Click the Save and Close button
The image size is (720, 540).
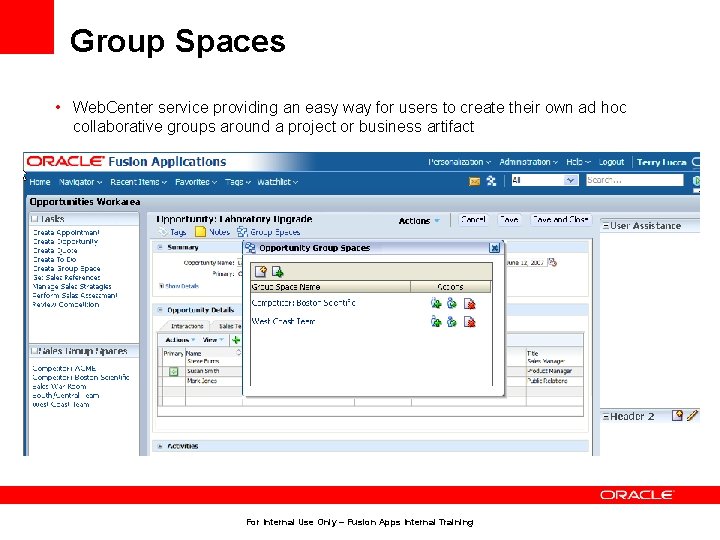pos(561,220)
